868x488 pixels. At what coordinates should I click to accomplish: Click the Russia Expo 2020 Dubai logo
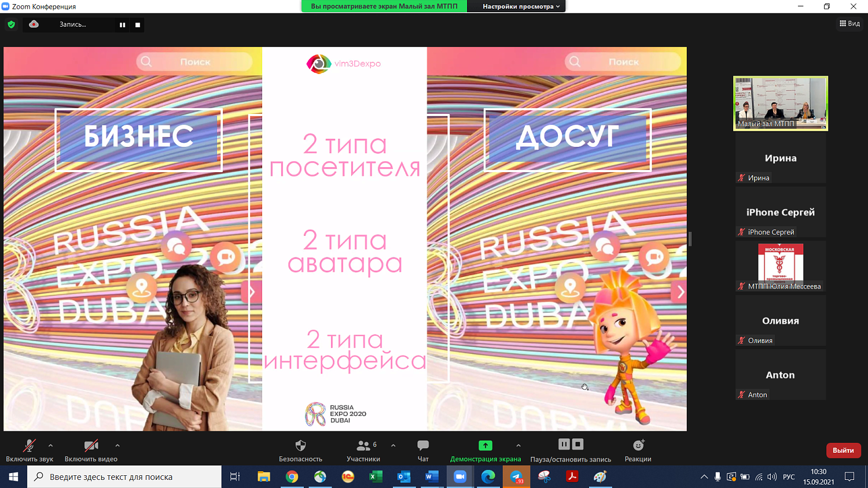click(x=336, y=414)
